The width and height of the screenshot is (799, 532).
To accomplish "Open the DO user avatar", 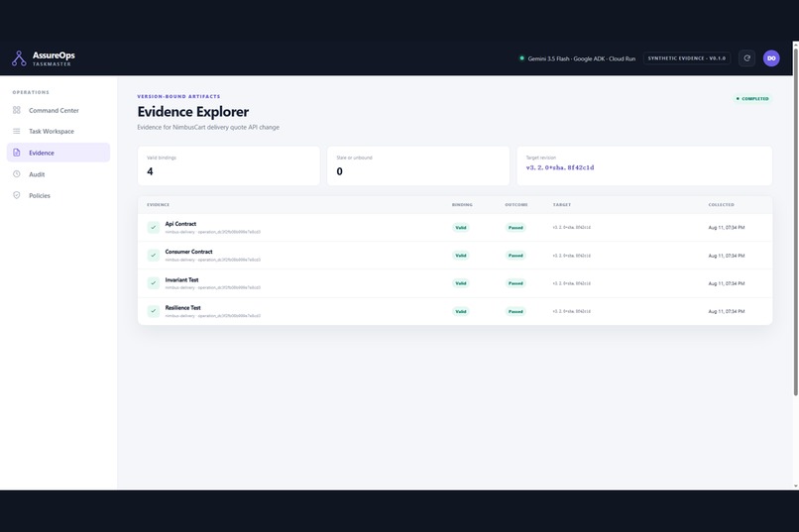I will coord(771,58).
